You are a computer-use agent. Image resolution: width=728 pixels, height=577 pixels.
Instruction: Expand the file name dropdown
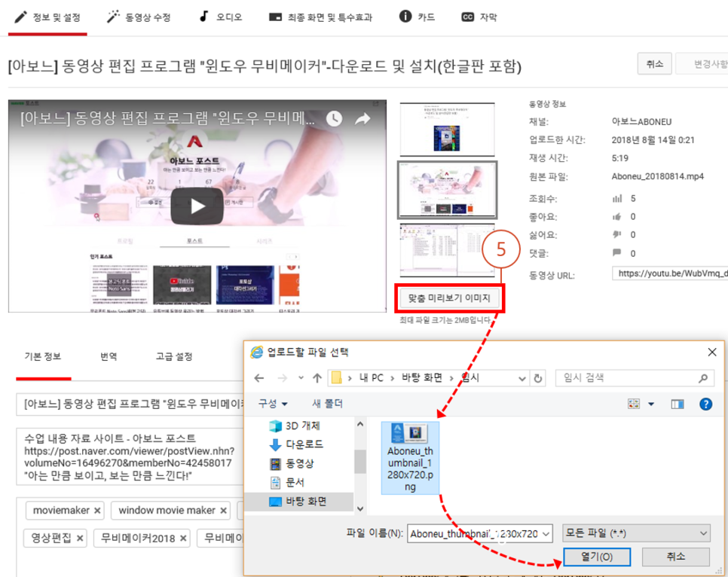(x=546, y=534)
